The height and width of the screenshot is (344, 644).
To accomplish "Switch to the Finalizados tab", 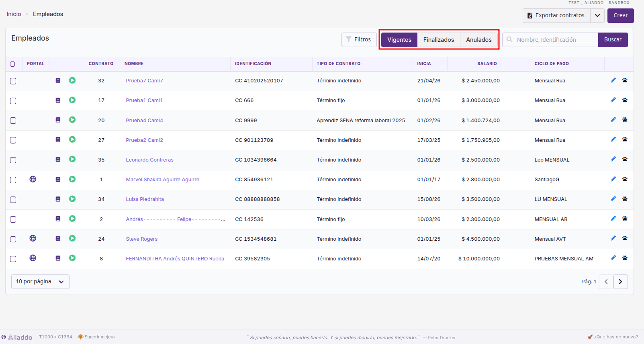I will click(x=439, y=40).
